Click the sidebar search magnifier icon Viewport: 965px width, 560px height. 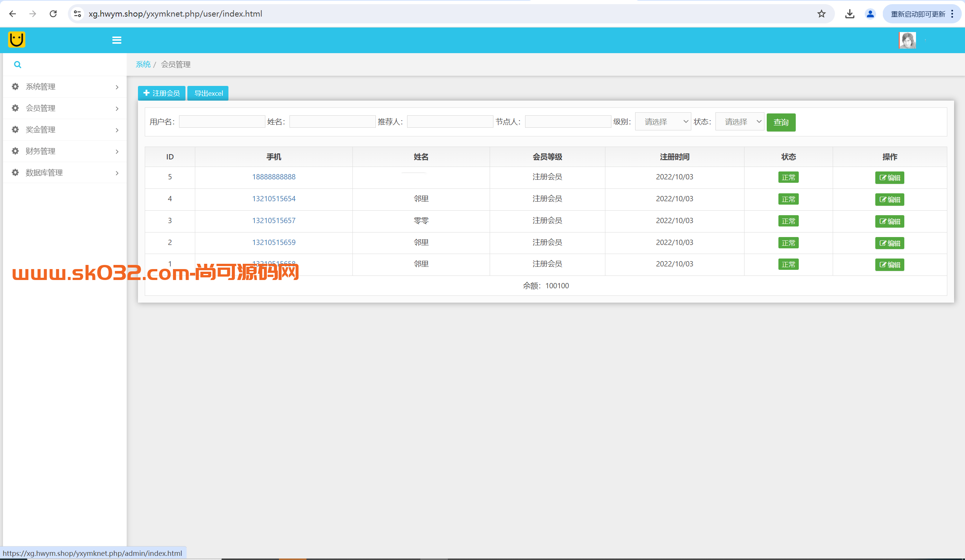(18, 65)
